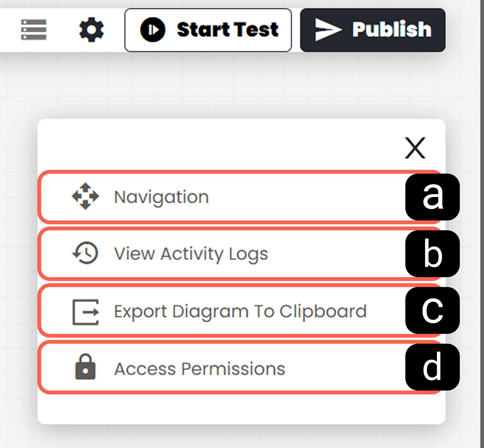The width and height of the screenshot is (484, 448).
Task: Click the black label badge 'd'
Action: [x=432, y=367]
